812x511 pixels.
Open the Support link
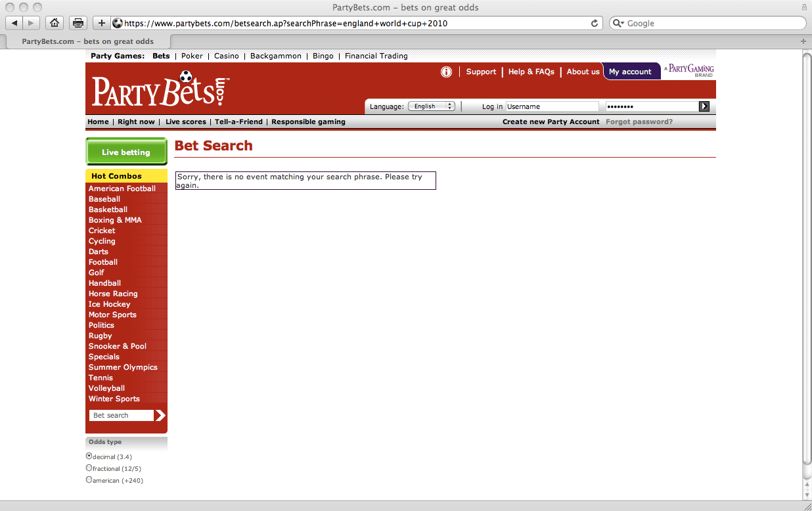481,72
